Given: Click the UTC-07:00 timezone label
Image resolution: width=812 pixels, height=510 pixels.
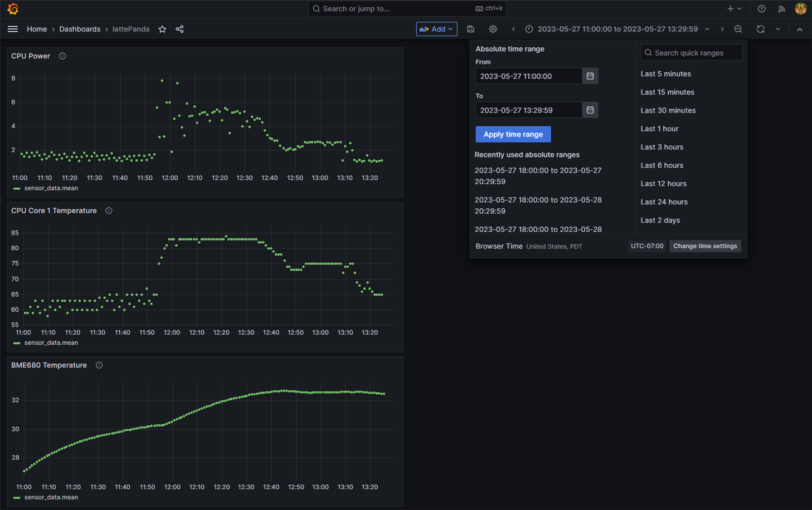Looking at the screenshot, I should pos(647,246).
